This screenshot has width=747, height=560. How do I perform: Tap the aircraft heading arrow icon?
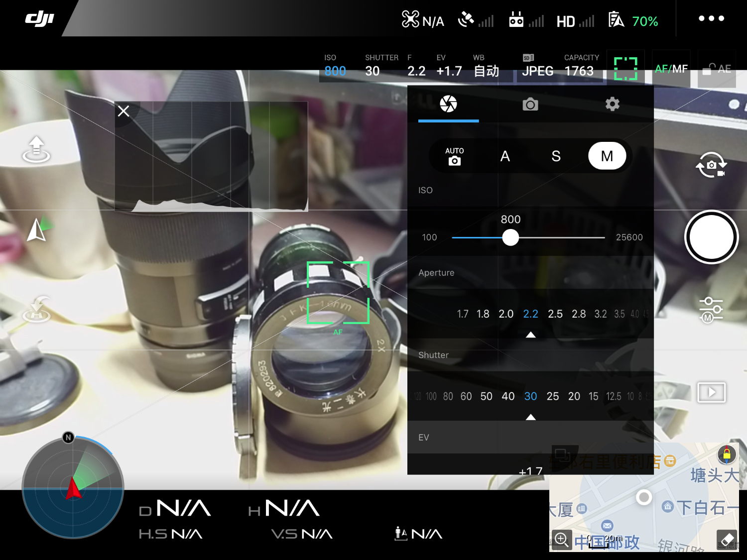(39, 229)
